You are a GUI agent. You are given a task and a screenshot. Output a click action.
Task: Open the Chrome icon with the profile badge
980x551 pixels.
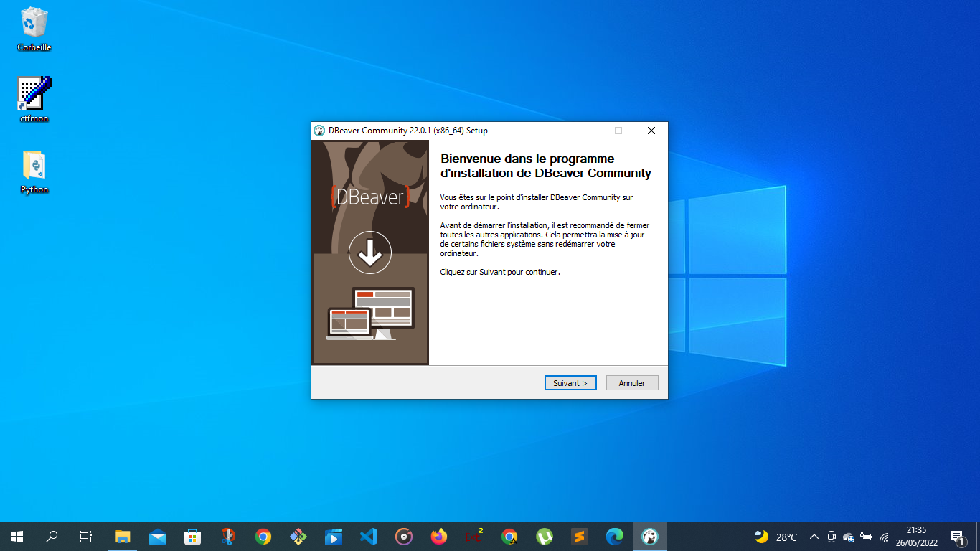(x=509, y=537)
